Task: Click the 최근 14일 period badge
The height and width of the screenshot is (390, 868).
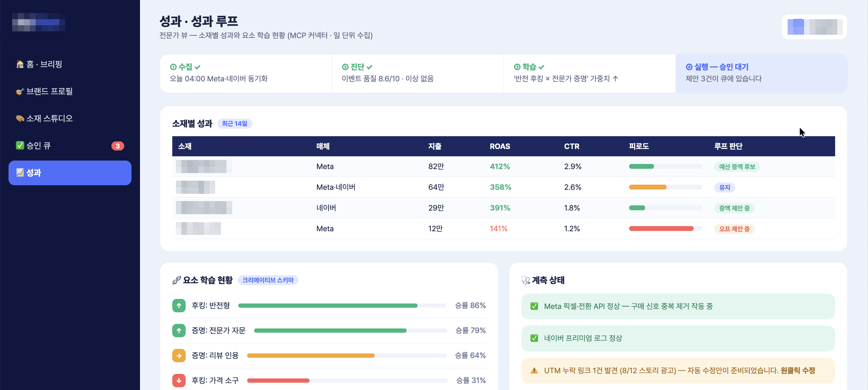Action: pyautogui.click(x=235, y=123)
